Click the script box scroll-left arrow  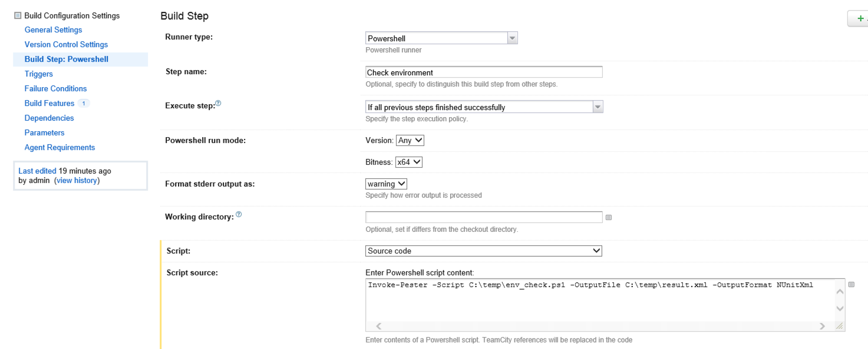click(x=379, y=326)
